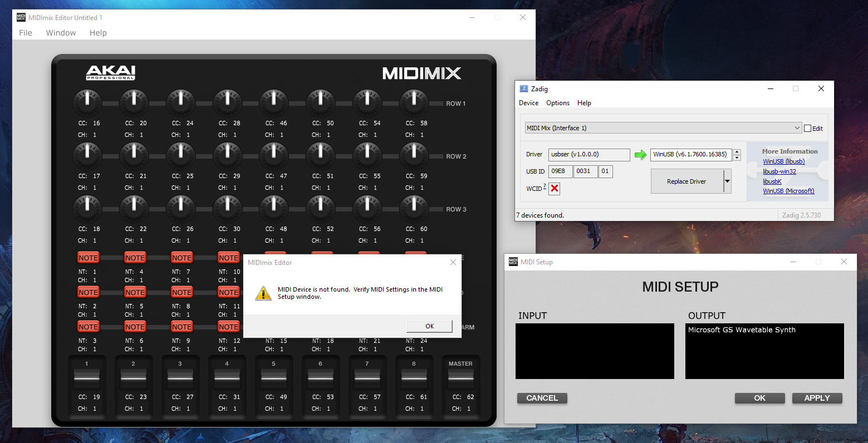The width and height of the screenshot is (868, 443).
Task: Click the CC 60 knob in ROW 3
Action: [x=414, y=208]
